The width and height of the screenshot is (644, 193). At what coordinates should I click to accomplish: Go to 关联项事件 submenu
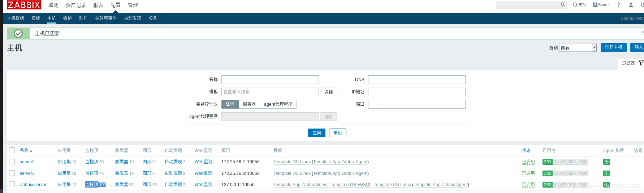106,18
